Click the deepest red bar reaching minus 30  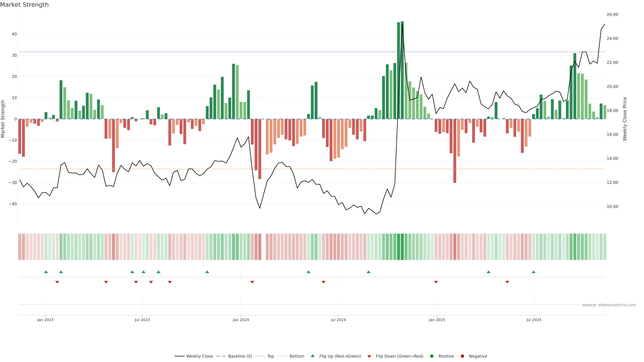coord(455,151)
